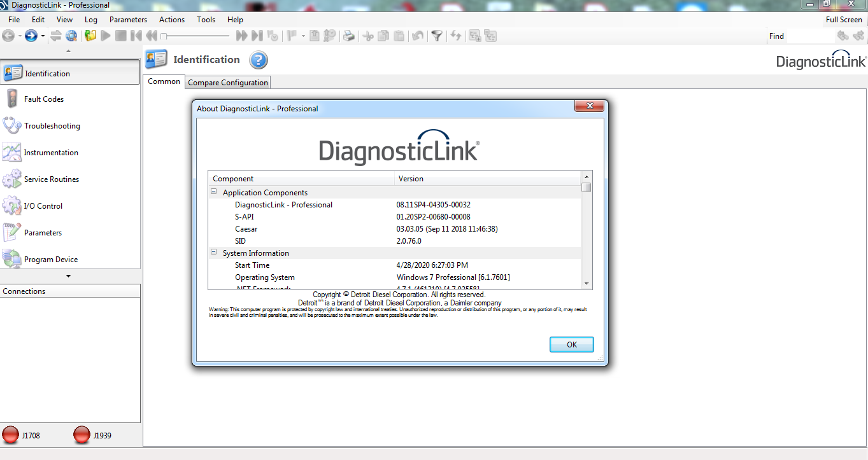The width and height of the screenshot is (868, 460).
Task: Click the collapse-all tree toolbar icon
Action: click(x=490, y=36)
